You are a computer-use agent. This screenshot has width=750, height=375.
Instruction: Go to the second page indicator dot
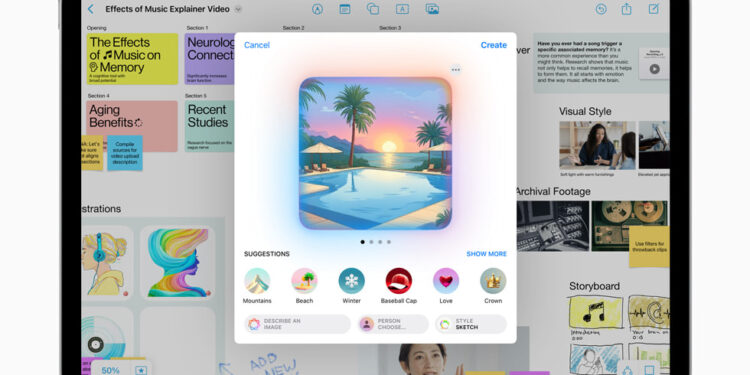pyautogui.click(x=371, y=242)
